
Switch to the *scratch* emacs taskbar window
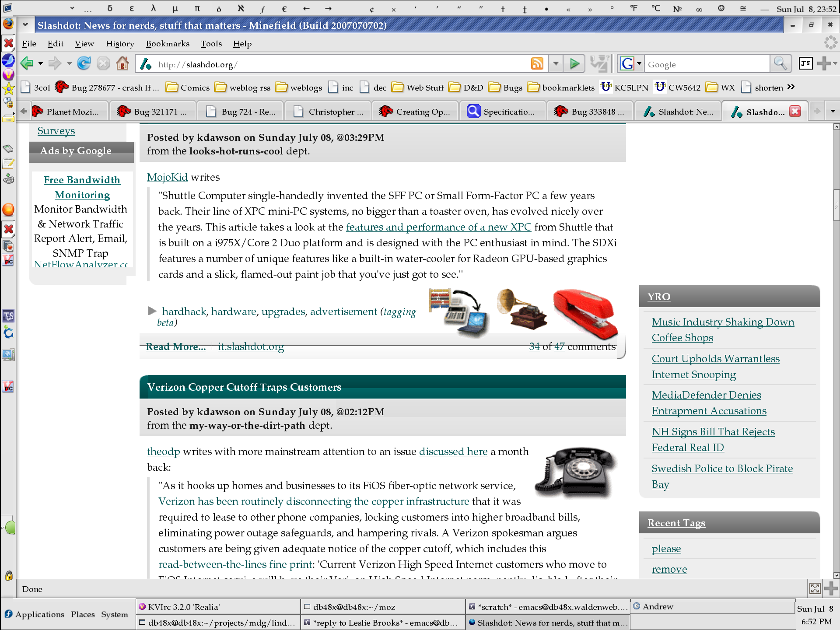tap(547, 607)
